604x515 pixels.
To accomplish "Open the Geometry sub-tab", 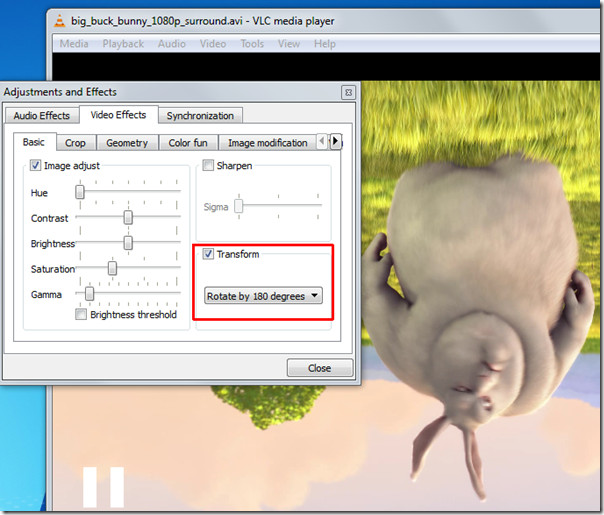I will pos(127,143).
